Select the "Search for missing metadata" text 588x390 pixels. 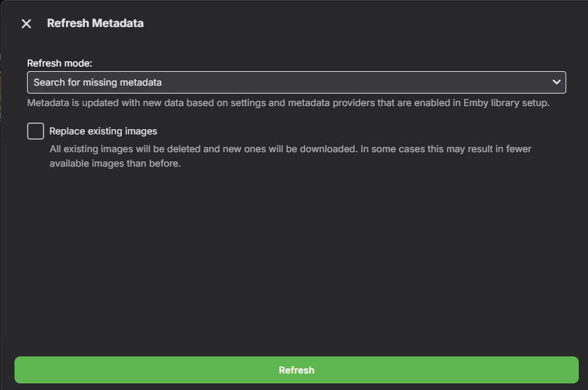click(x=98, y=82)
